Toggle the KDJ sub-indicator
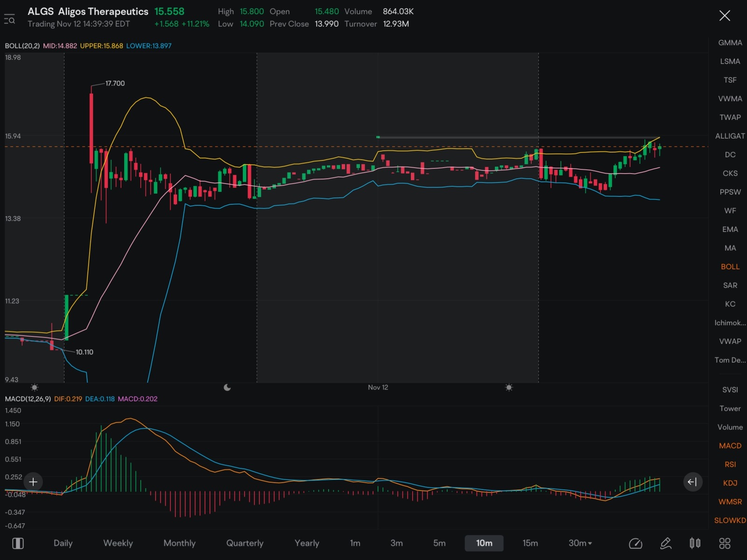Screen dimensions: 747x560 click(730, 483)
